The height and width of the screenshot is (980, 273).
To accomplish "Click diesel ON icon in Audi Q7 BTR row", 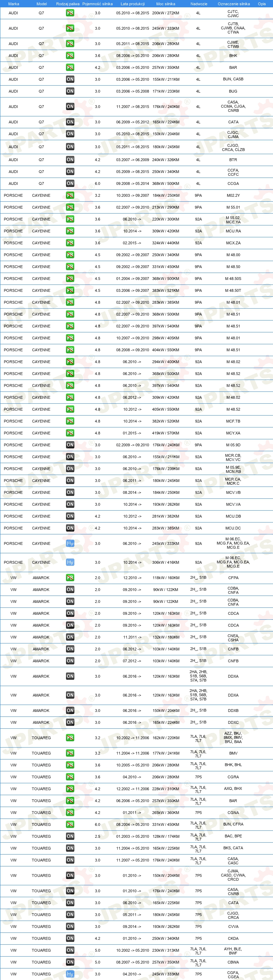I will tap(70, 160).
